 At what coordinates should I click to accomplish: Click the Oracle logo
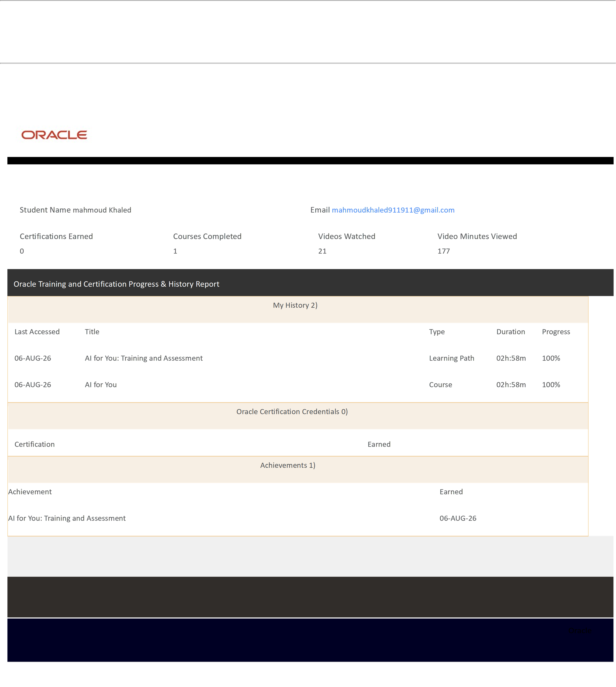pos(54,135)
